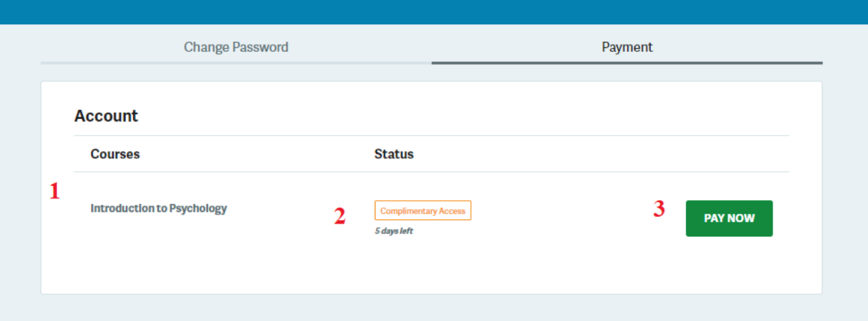Viewport: 868px width, 321px height.
Task: Click the red number 2 annotation
Action: pos(339,217)
